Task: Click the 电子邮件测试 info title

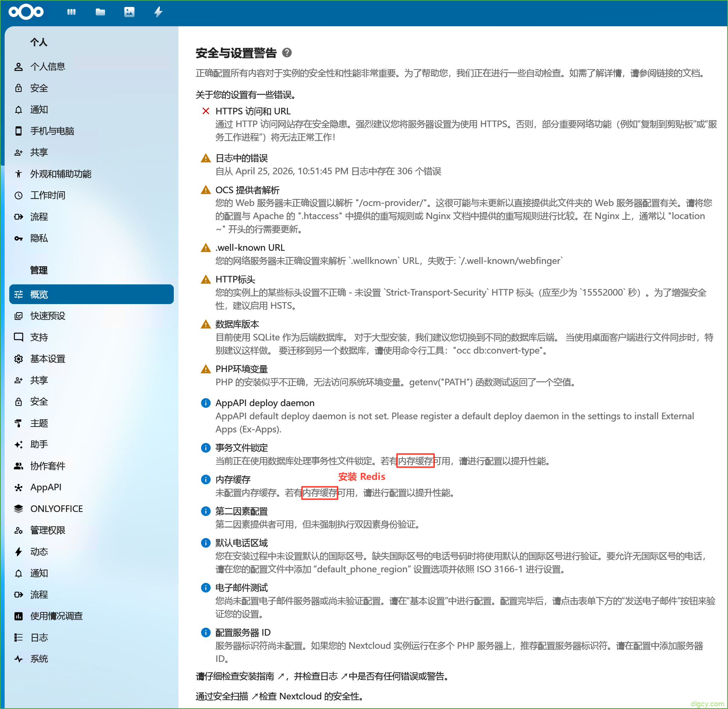Action: (242, 588)
